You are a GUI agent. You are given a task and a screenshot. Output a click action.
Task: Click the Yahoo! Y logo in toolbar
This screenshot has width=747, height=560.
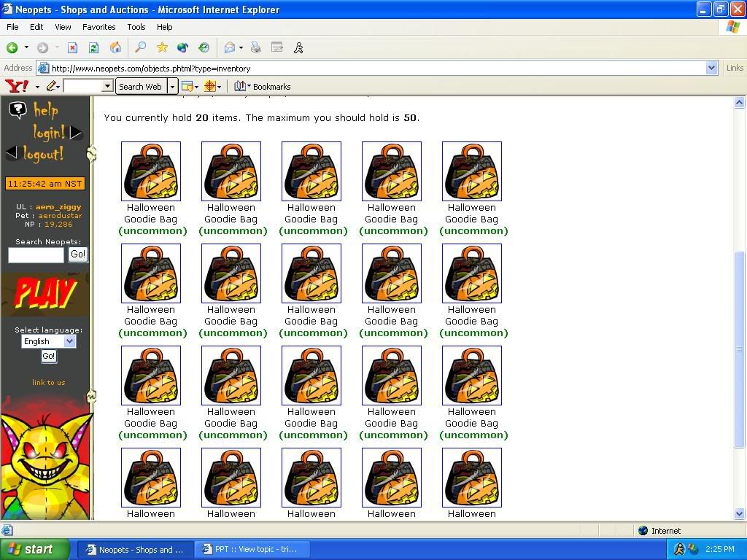coord(18,86)
